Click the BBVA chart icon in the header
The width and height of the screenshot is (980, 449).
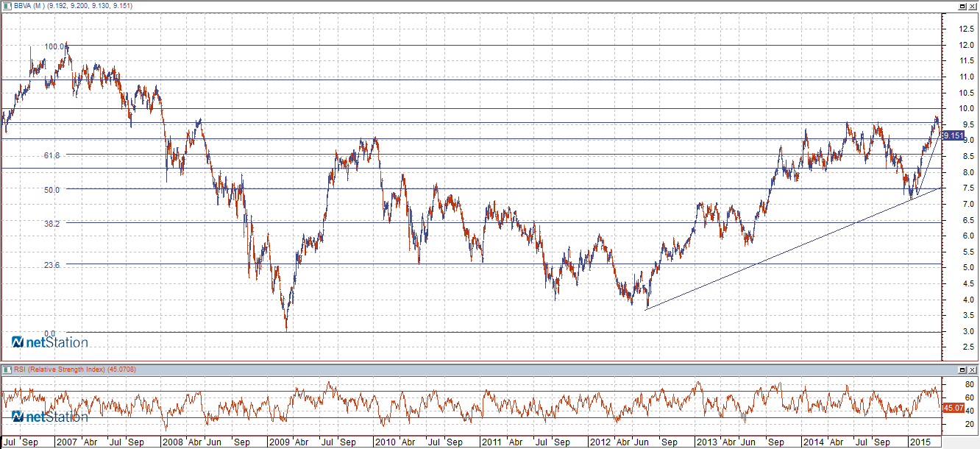point(7,5)
